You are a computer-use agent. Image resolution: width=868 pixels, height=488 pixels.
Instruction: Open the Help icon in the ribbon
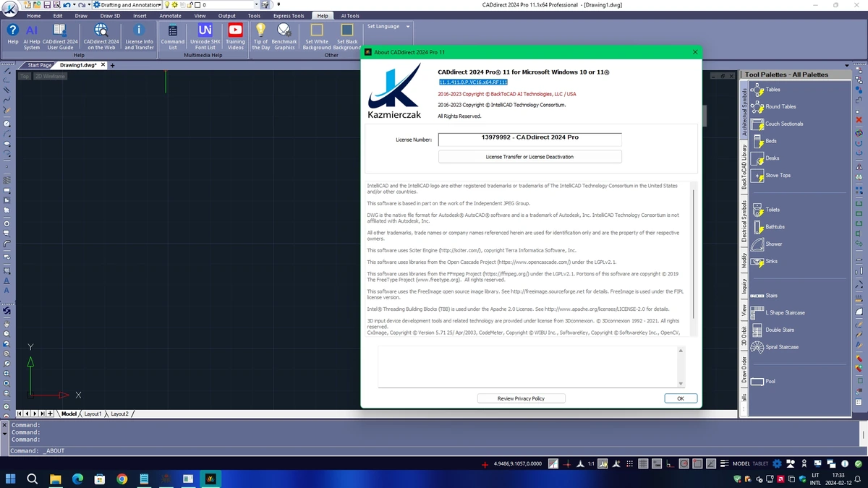tap(12, 35)
